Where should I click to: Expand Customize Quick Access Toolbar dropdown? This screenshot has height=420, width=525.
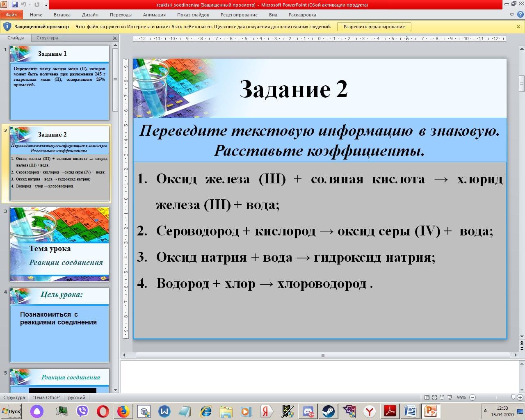point(46,5)
